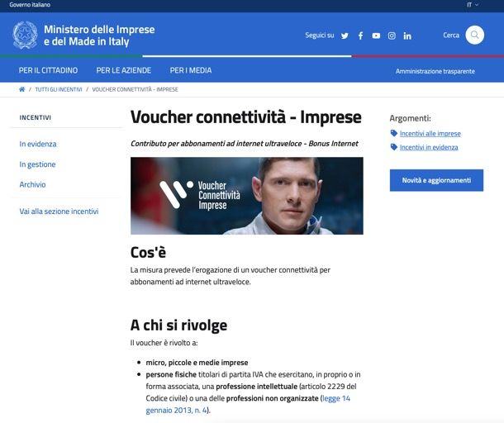Open the Incentivi alle imprese topic link
Viewport: 504px width, 423px height.
[430, 133]
